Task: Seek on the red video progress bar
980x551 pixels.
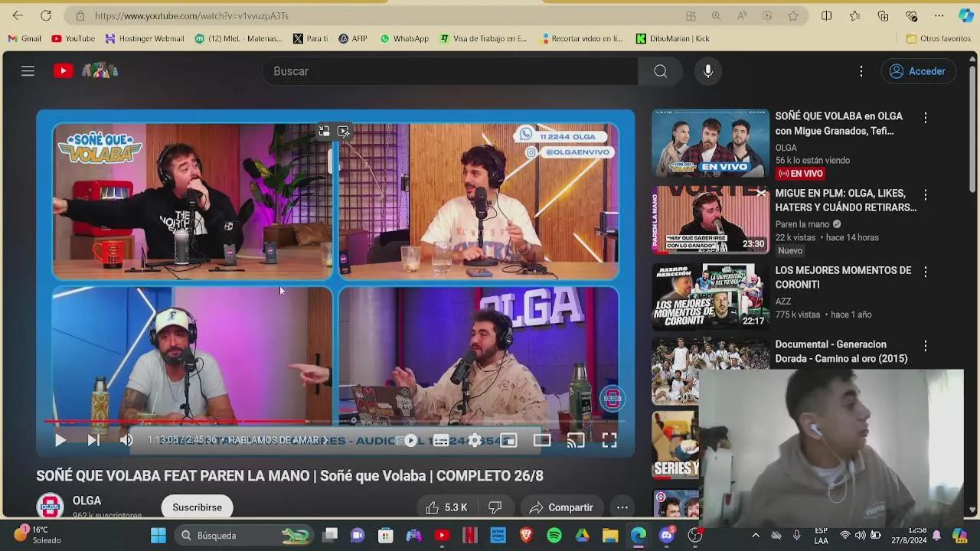Action: (x=335, y=421)
